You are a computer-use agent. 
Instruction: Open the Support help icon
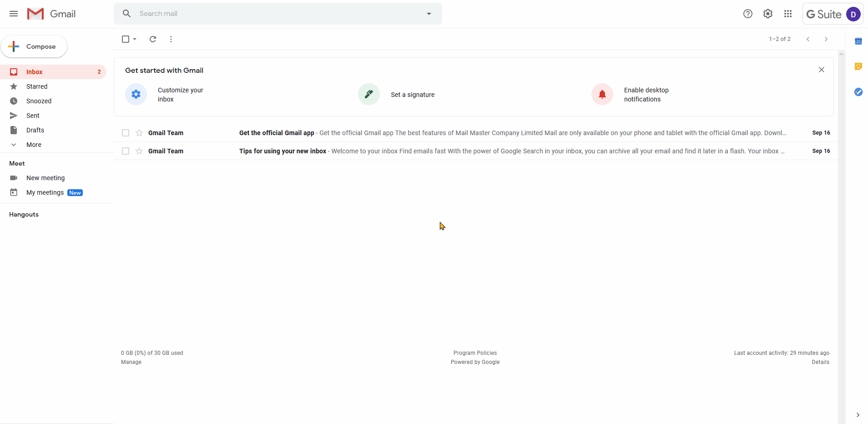point(748,14)
